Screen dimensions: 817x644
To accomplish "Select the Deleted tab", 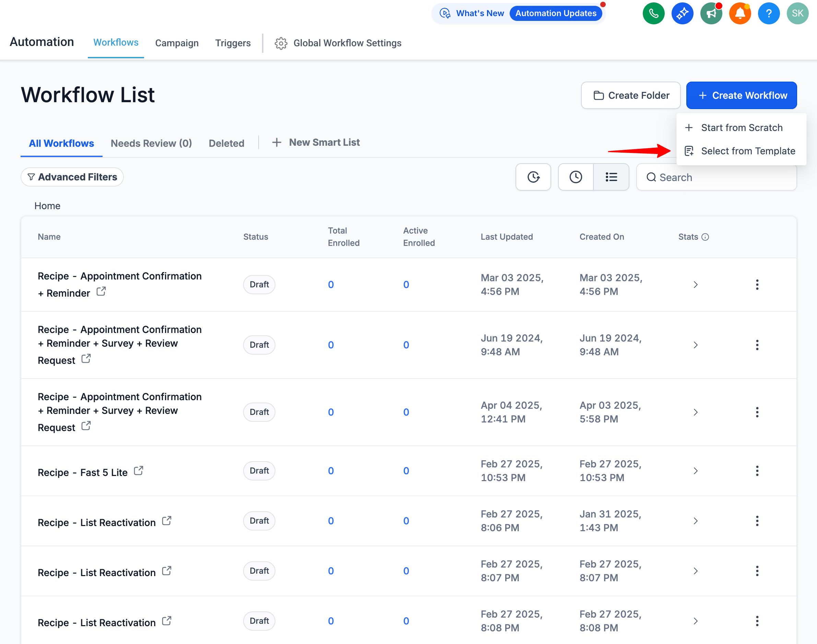I will [x=226, y=143].
